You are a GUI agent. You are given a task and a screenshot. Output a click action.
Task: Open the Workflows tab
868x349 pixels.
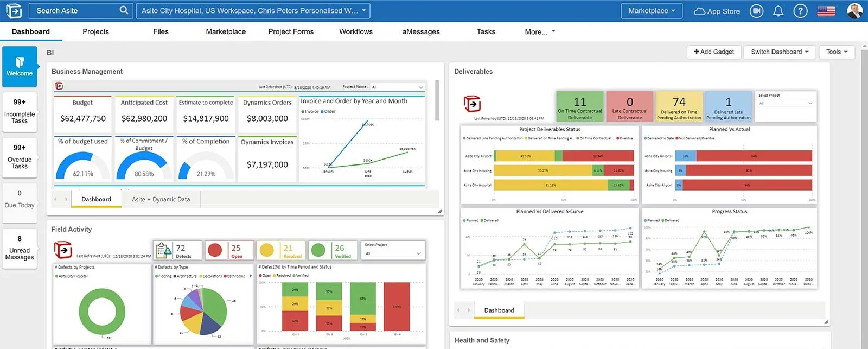click(356, 31)
